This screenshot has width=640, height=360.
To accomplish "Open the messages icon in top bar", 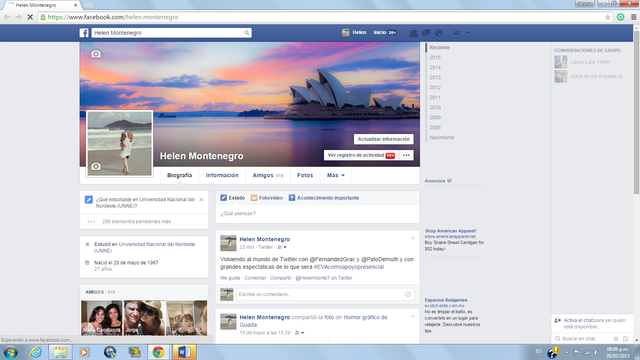I will (426, 33).
